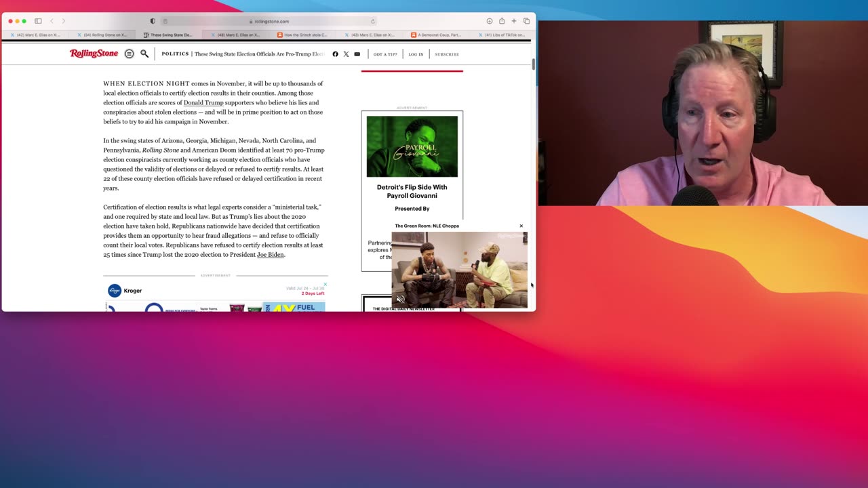Follow the Donald Trump hyperlink

(203, 103)
